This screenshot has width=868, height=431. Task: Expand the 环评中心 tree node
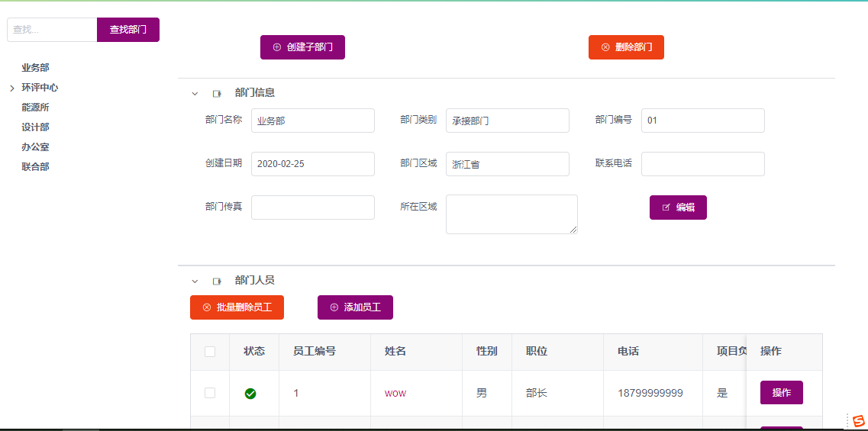click(11, 88)
